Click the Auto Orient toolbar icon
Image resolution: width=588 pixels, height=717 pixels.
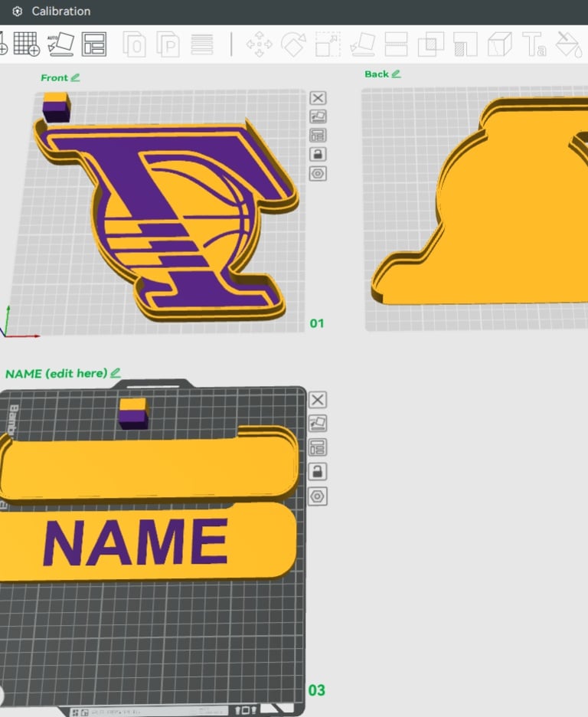click(60, 44)
